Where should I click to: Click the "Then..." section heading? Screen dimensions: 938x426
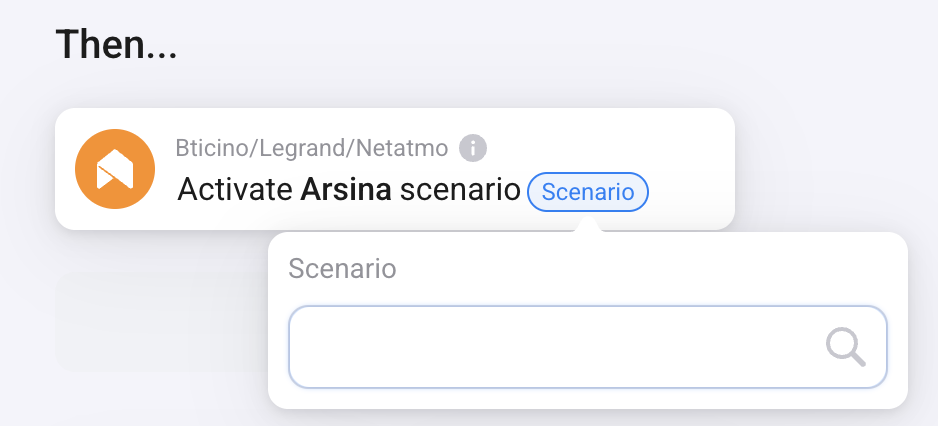point(116,45)
